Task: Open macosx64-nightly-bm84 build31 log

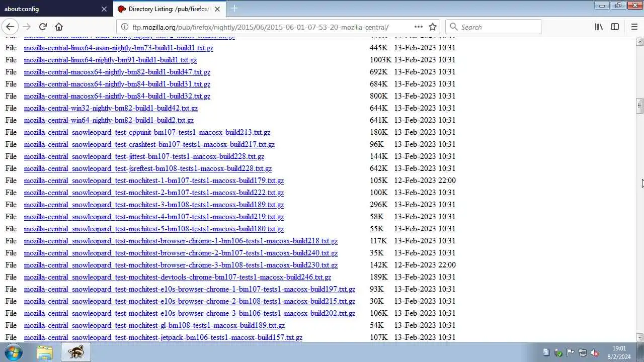Action: (x=117, y=84)
